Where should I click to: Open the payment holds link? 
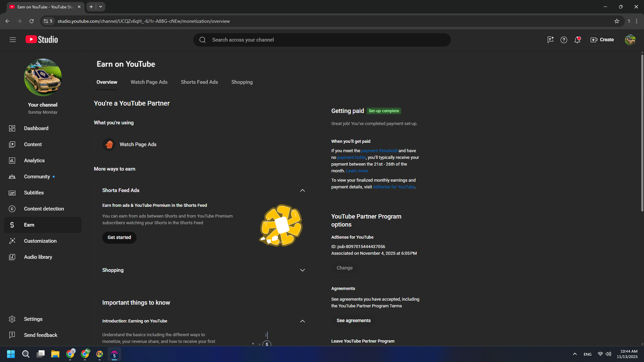(x=351, y=158)
